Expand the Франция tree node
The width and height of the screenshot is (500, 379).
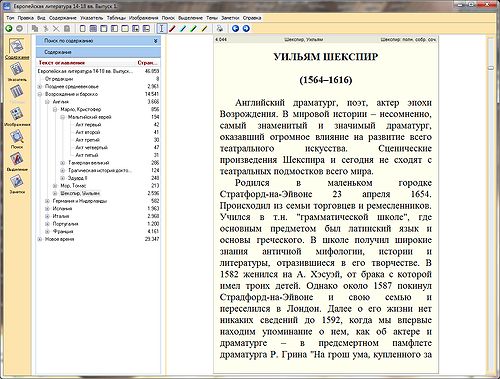point(48,231)
